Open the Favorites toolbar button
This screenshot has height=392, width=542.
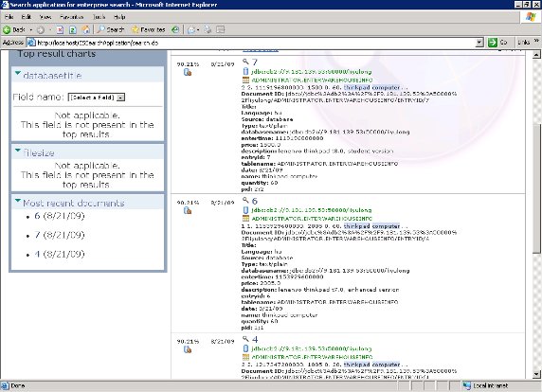point(148,29)
